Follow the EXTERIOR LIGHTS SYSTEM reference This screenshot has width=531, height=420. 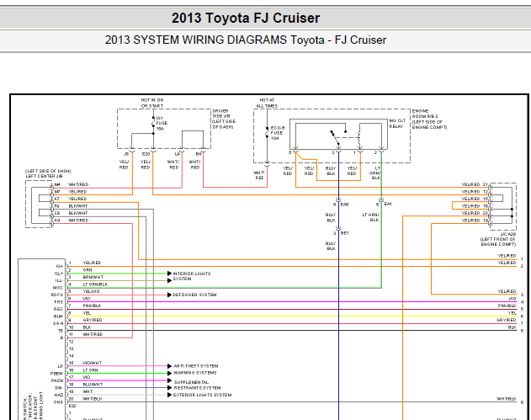202,395
